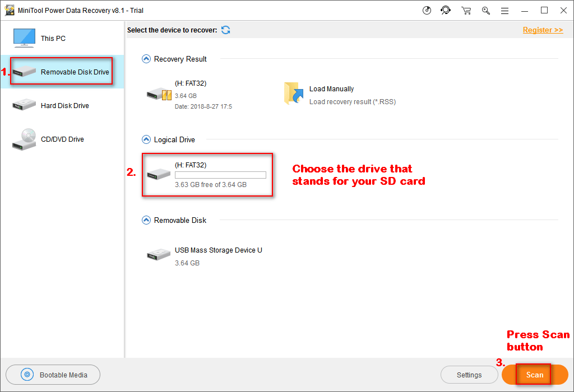Image resolution: width=574 pixels, height=392 pixels.
Task: Click 'Load recovery result (*.RSS)' text
Action: [x=353, y=102]
